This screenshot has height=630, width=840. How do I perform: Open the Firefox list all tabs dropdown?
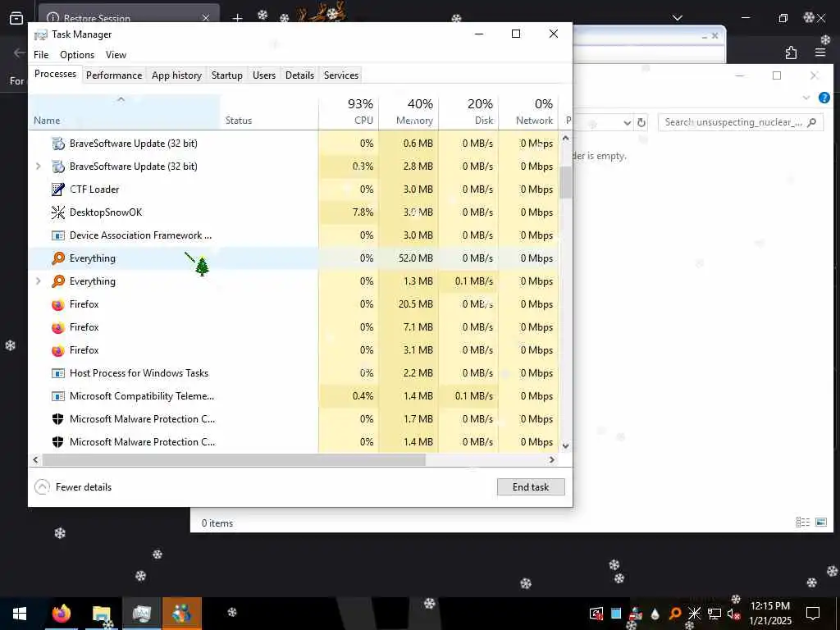tap(678, 18)
